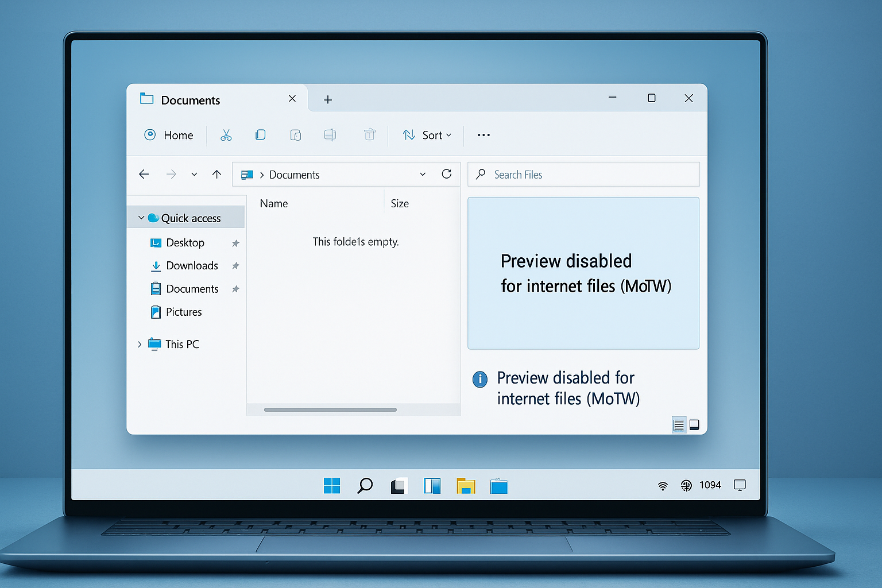Switch to large icons view layout

tap(694, 425)
